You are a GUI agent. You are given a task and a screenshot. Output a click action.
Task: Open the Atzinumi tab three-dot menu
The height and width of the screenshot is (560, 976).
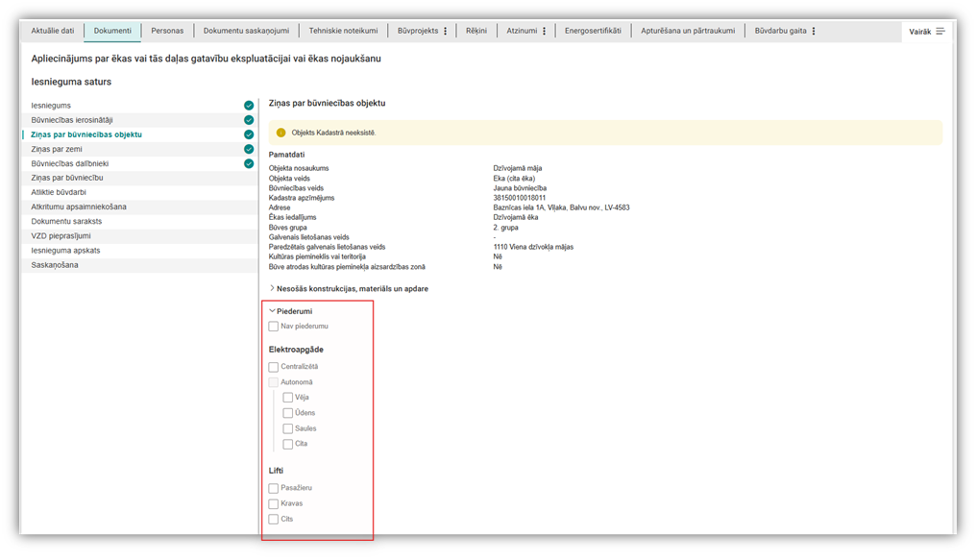tap(544, 31)
